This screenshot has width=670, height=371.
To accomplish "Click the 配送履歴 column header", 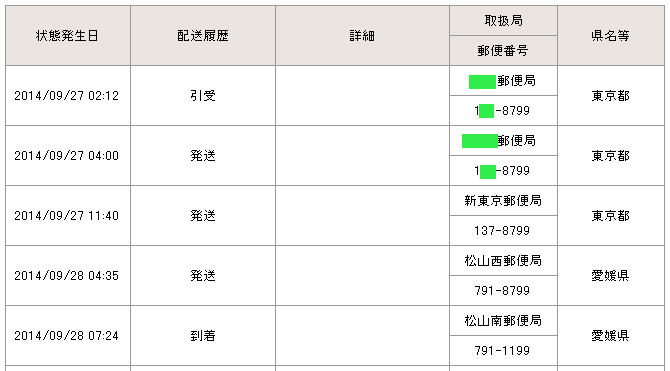I will (x=203, y=35).
